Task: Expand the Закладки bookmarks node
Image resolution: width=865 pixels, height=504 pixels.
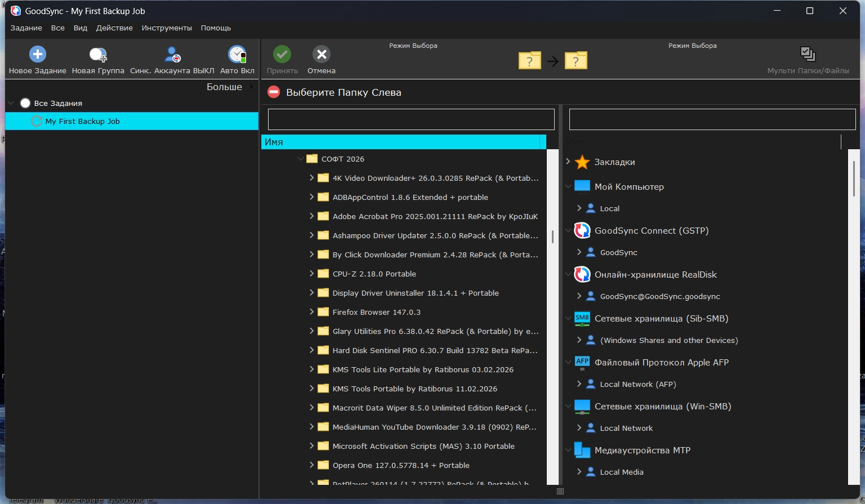Action: pyautogui.click(x=568, y=162)
